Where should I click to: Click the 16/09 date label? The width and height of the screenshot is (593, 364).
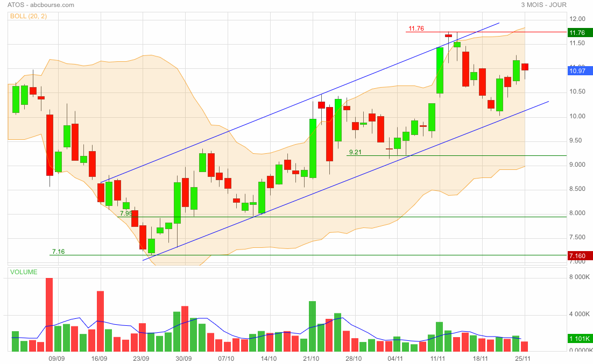click(x=99, y=359)
